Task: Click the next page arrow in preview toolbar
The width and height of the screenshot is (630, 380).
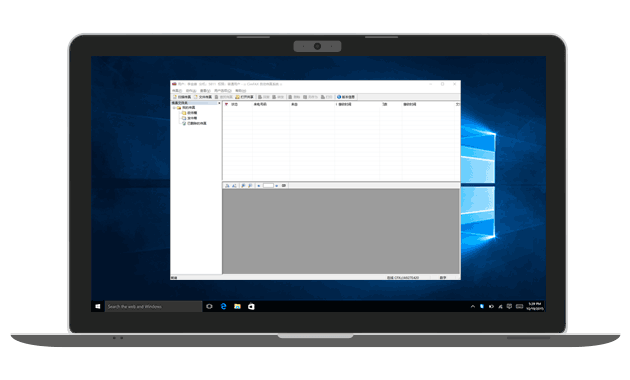Action: 276,186
